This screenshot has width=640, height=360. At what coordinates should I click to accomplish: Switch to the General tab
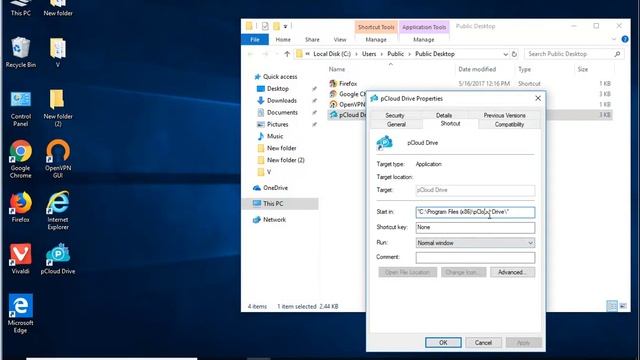[x=396, y=124]
